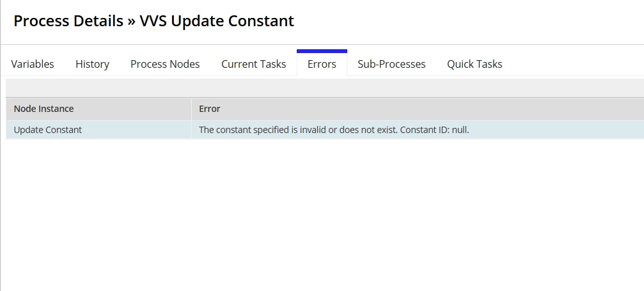Click the blue indicator bar above Errors
This screenshot has width=644, height=291.
click(322, 51)
